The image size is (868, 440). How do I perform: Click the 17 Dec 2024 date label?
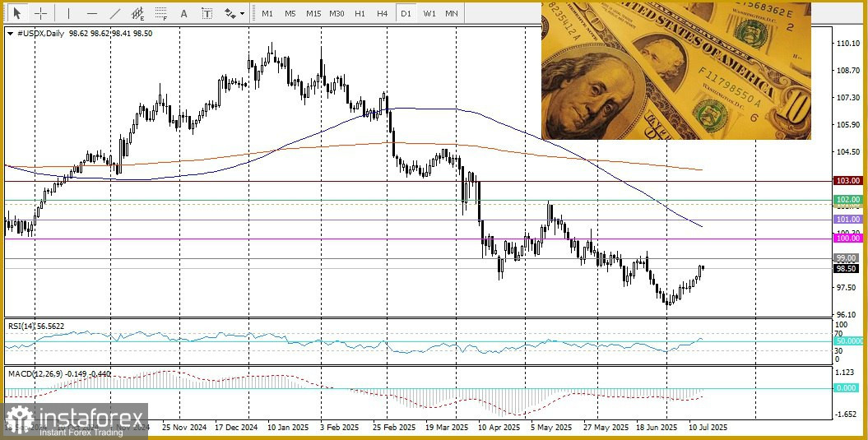(236, 428)
